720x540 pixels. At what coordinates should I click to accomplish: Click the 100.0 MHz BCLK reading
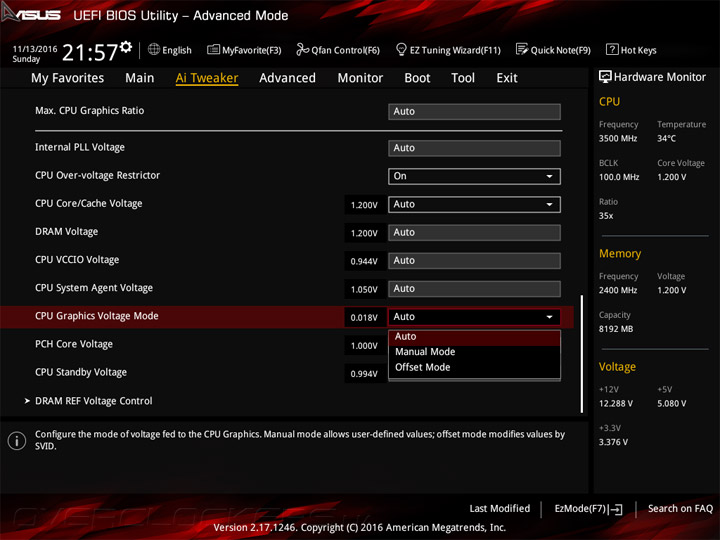tap(619, 177)
